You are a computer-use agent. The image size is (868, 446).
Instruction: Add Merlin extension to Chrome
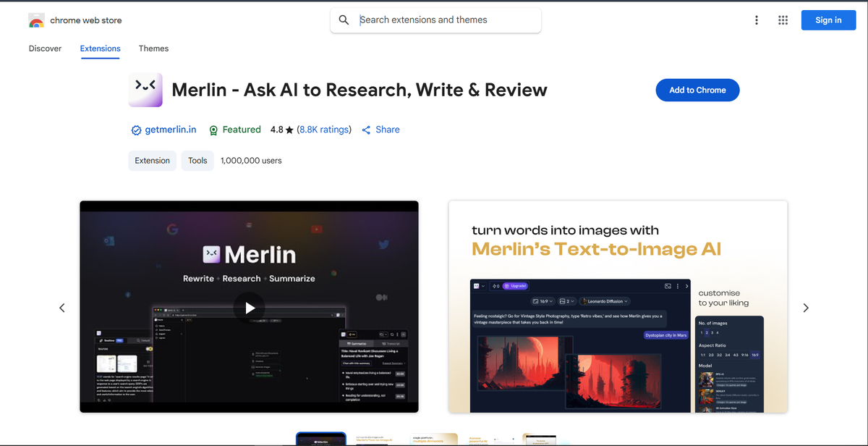[697, 90]
